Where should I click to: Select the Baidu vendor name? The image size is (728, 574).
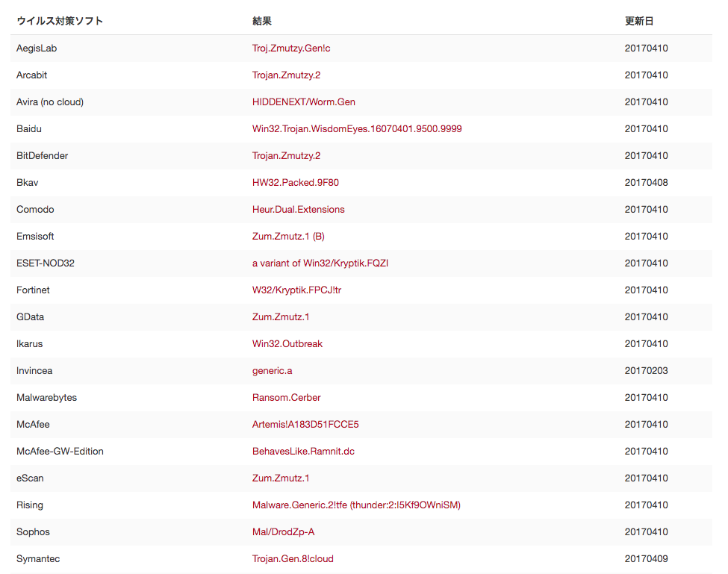[x=29, y=129]
